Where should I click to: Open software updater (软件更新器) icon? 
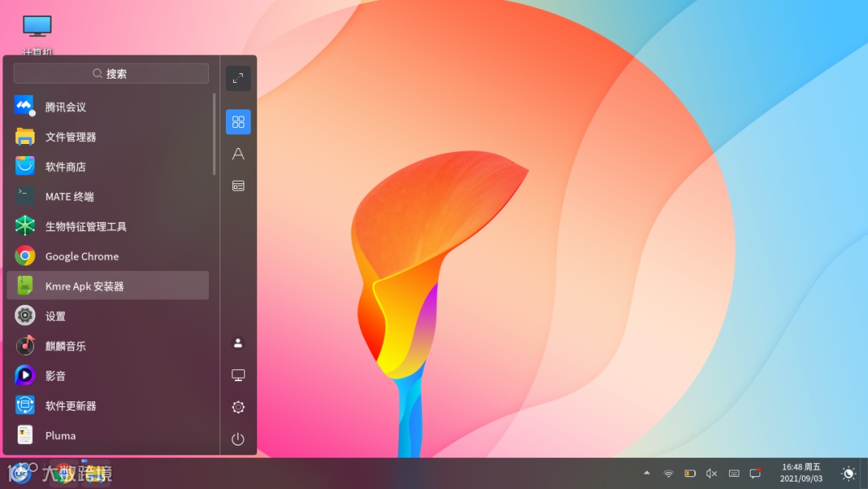pos(24,405)
